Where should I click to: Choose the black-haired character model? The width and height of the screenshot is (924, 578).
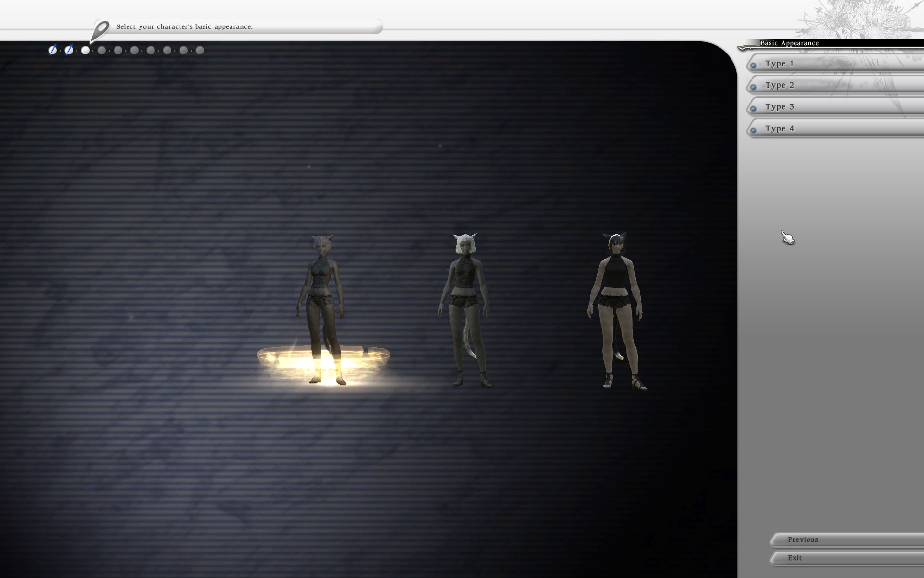616,311
